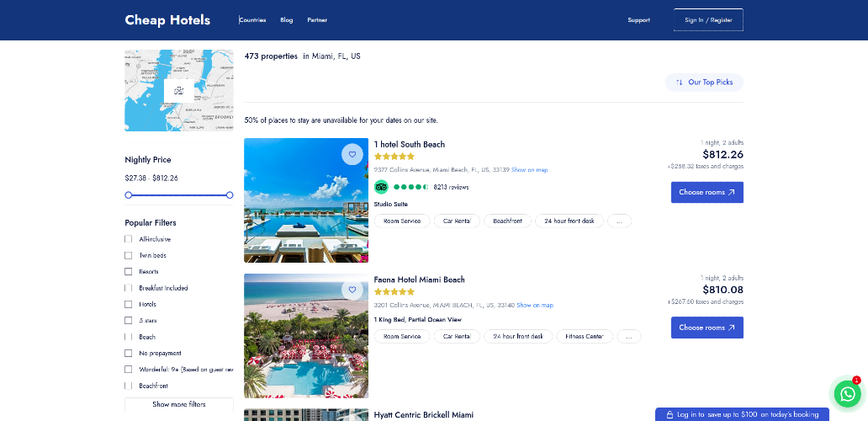Check the Wonderful: 9+ rating filter

click(129, 370)
